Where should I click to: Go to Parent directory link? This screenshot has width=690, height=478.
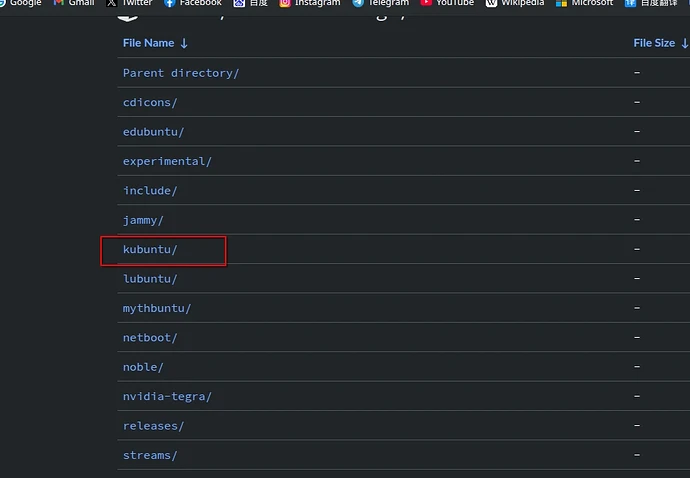(181, 73)
